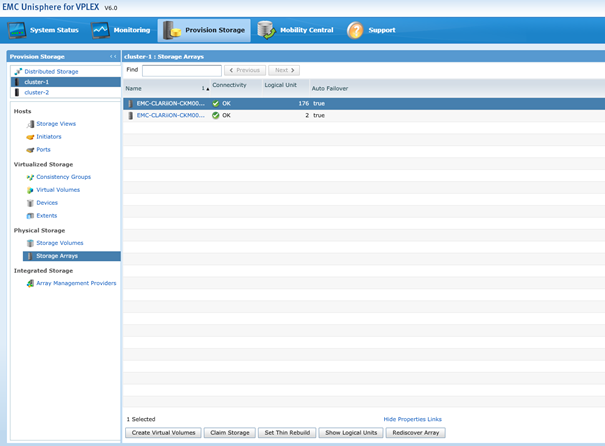Open the System Status tab
This screenshot has height=446, width=605.
[43, 30]
